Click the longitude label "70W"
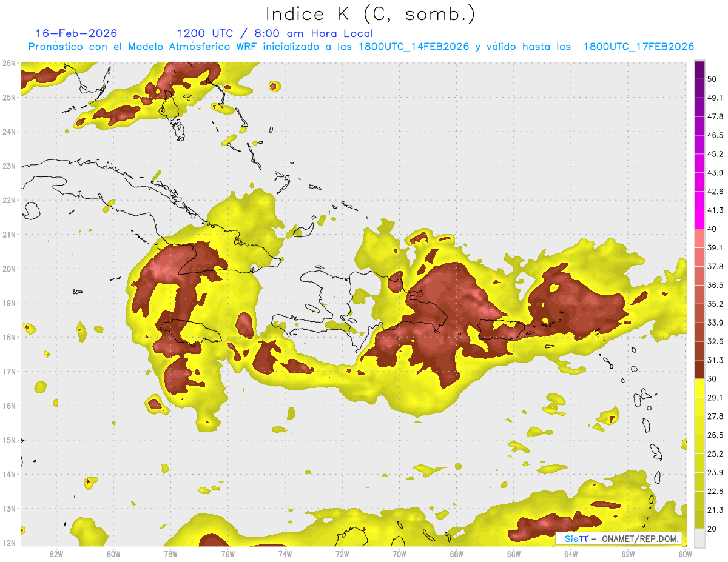Viewport: 728px width, 562px height. coord(399,554)
